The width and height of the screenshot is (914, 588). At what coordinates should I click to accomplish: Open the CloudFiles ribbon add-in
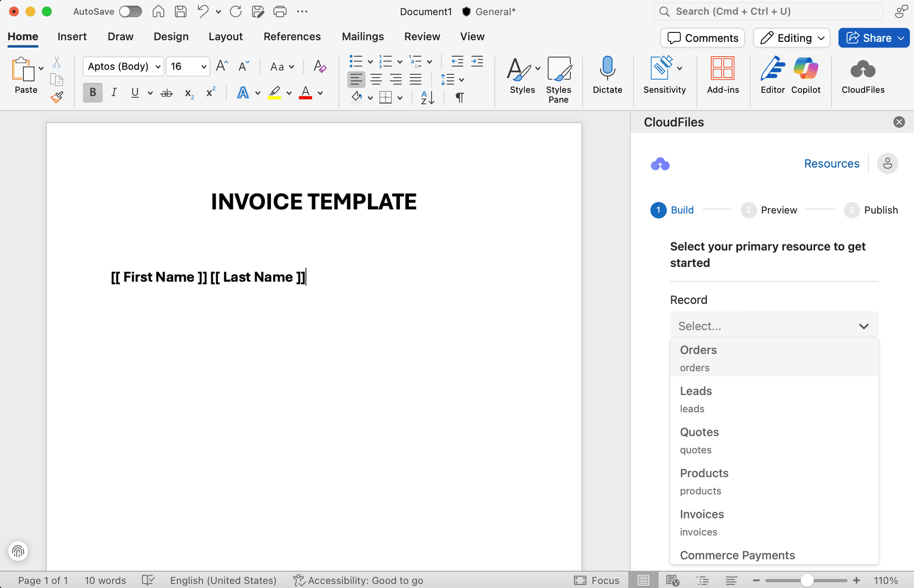coord(863,70)
